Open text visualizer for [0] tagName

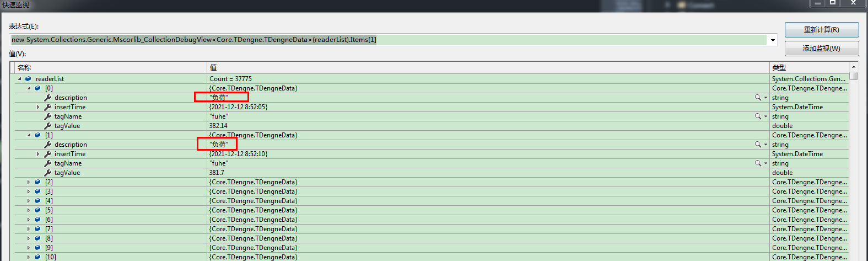point(758,116)
